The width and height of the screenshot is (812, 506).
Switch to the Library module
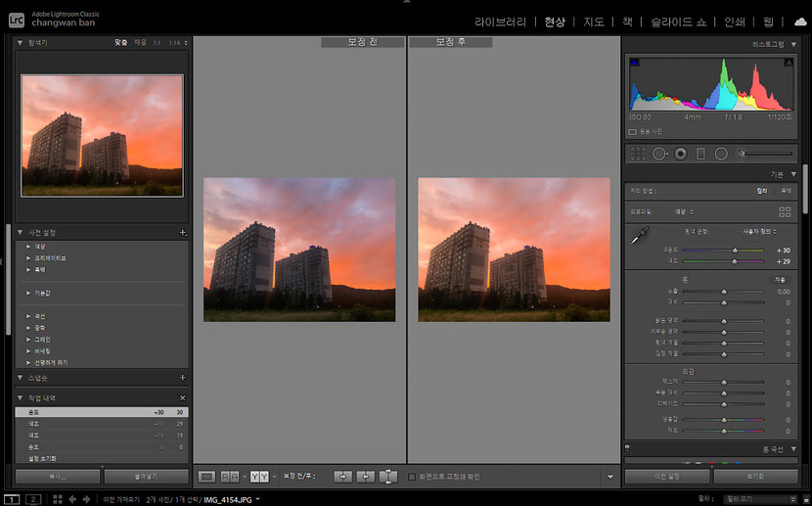pos(500,23)
